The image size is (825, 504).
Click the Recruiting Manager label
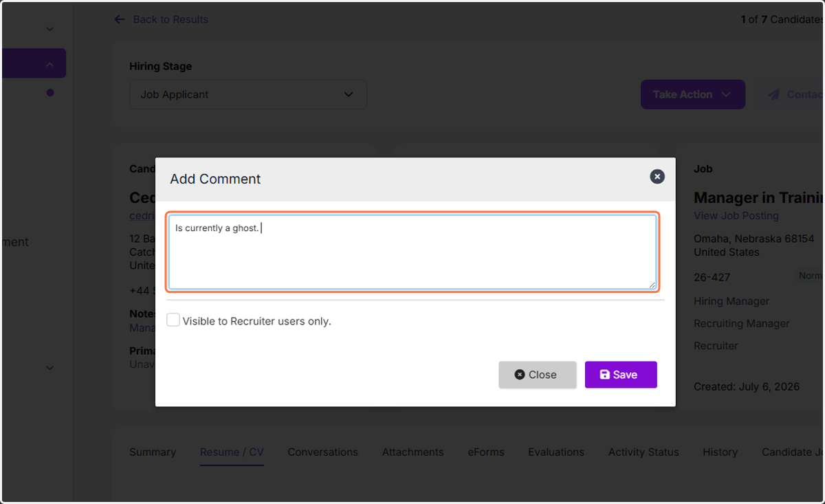pos(742,323)
